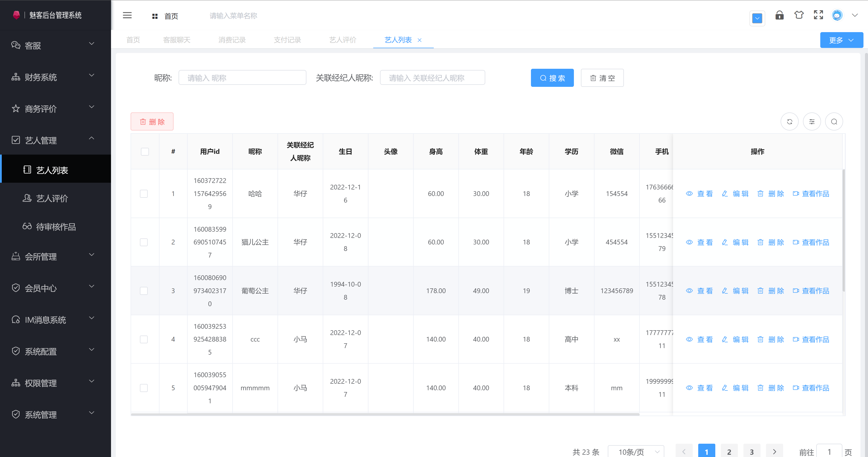Click the blue 搜索 button
Image resolution: width=868 pixels, height=457 pixels.
tap(552, 78)
